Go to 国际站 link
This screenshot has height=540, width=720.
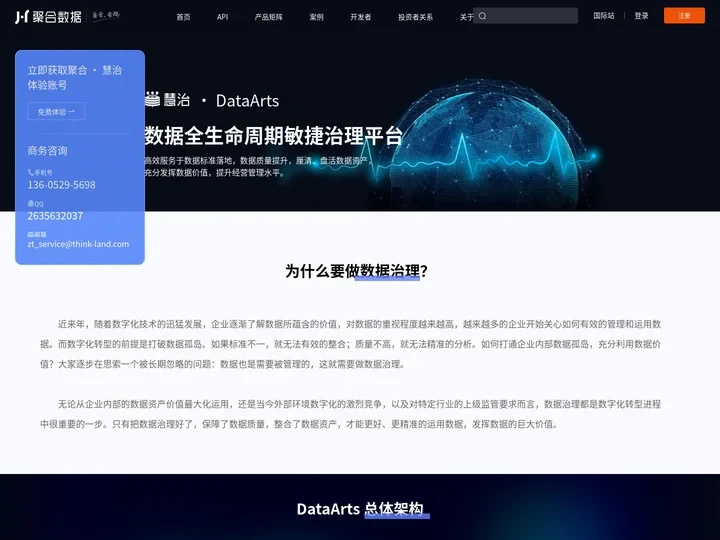[603, 16]
